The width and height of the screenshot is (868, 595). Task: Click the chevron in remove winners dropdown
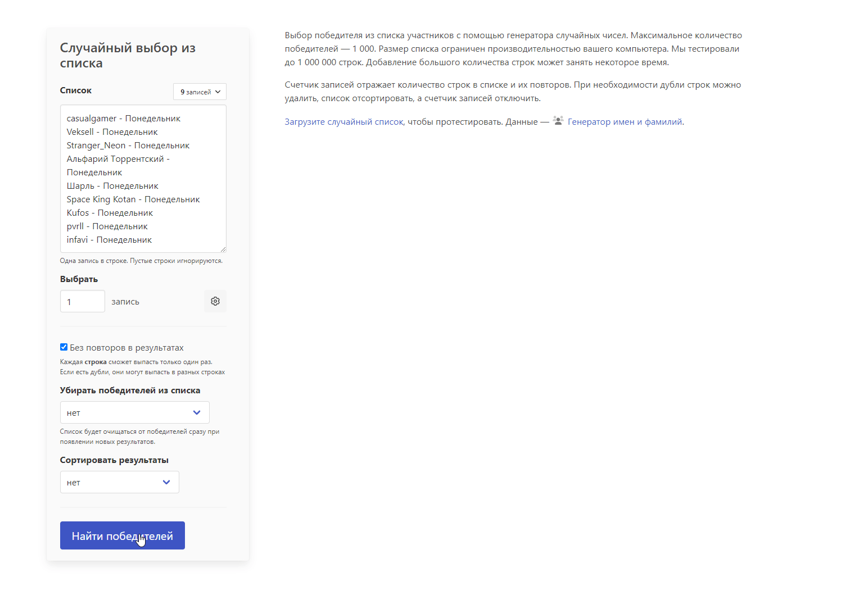pos(197,412)
